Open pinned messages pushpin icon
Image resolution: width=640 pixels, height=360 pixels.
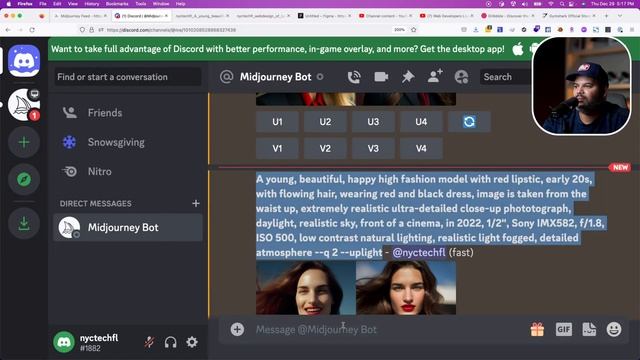tap(408, 77)
